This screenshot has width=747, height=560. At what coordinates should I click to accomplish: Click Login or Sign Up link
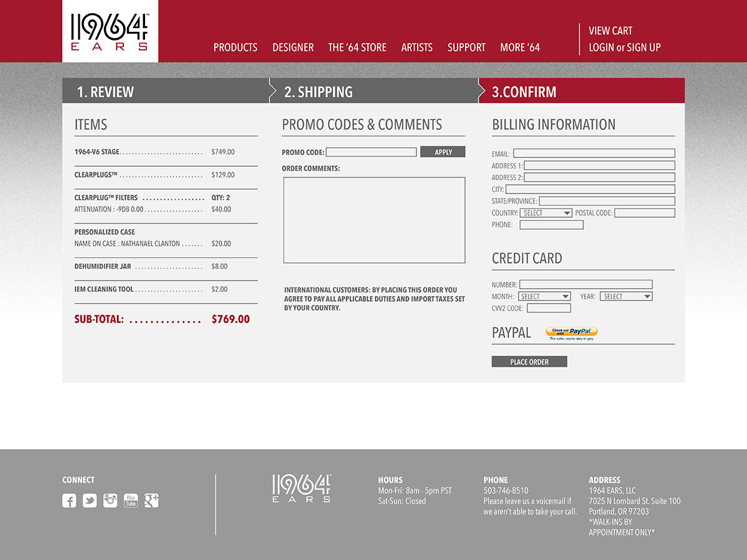[625, 47]
